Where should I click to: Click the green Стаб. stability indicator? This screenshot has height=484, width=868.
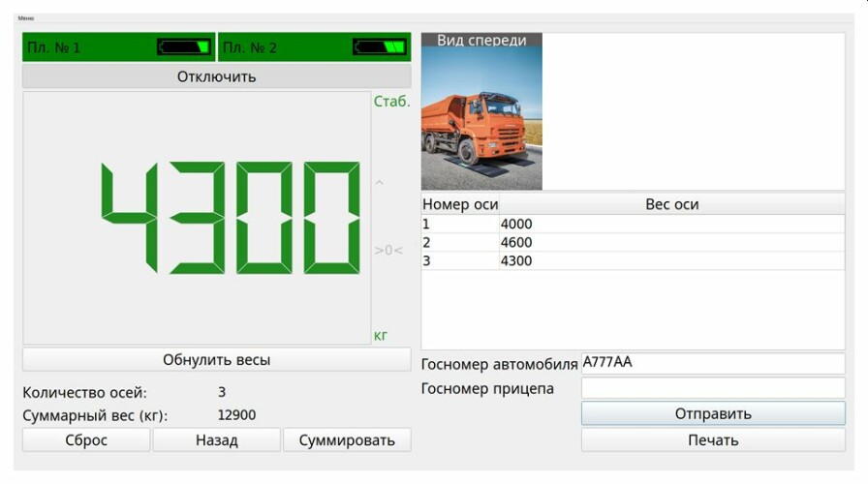pos(391,102)
